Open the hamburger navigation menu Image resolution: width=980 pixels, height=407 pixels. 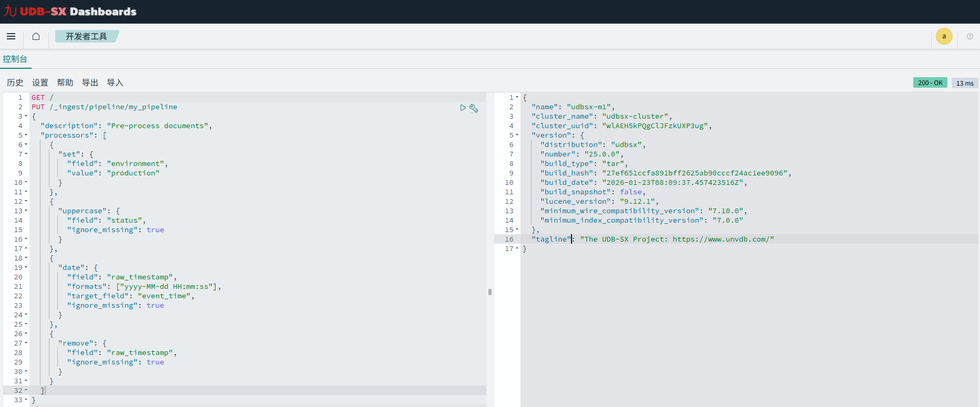pyautogui.click(x=11, y=36)
